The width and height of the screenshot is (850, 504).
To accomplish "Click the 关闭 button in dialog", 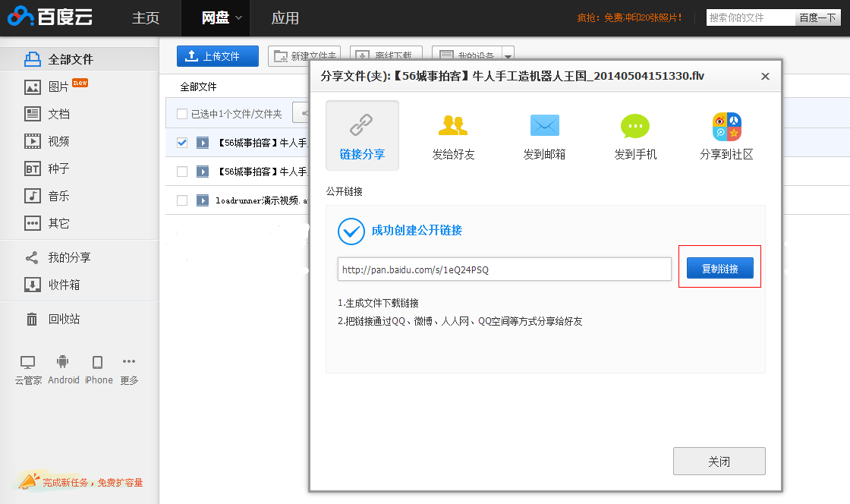I will tap(719, 461).
